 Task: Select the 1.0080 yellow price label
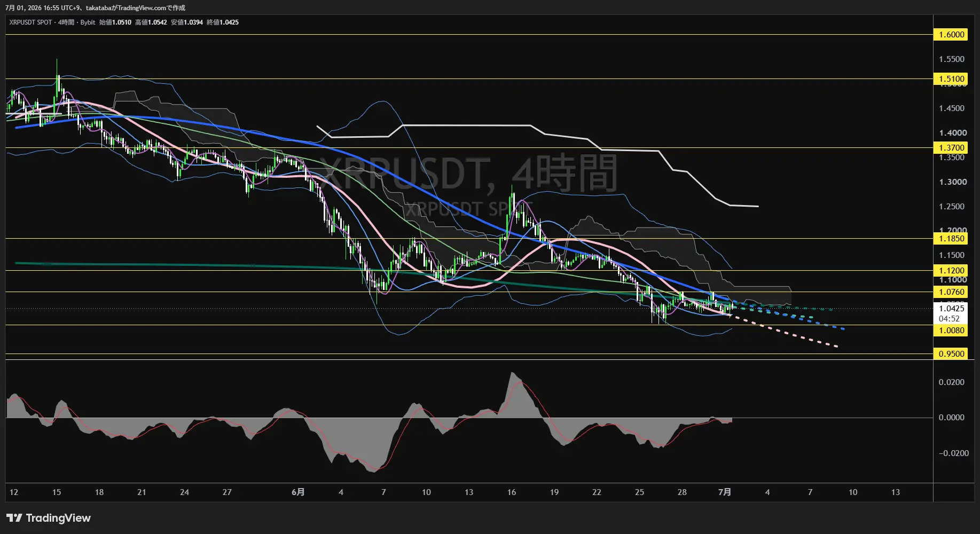(951, 331)
